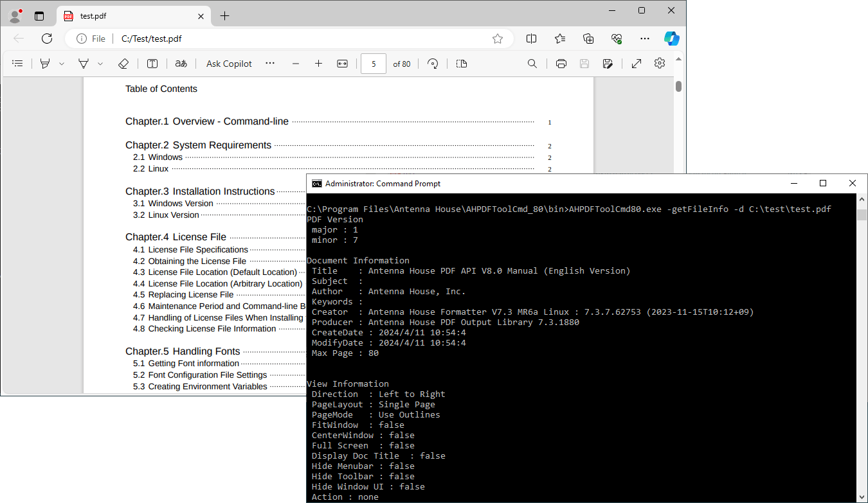The image size is (868, 503).
Task: Expand the Highlight tool color dropdown
Action: (62, 64)
